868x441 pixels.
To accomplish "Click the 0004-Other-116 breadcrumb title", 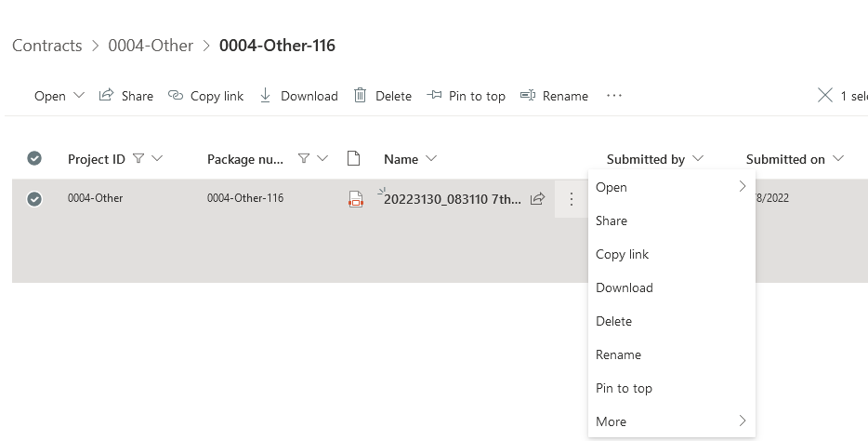I will (x=277, y=46).
